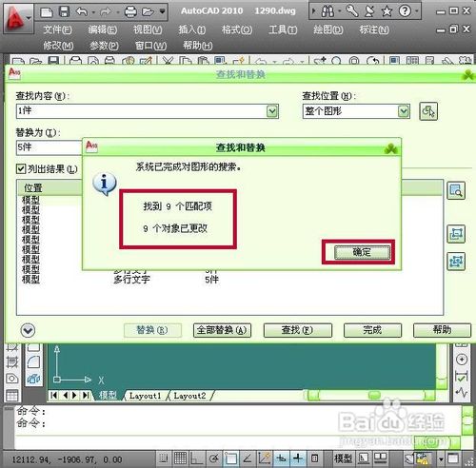Click the horizontal scrollbar thumb in drawing area

(x=374, y=395)
